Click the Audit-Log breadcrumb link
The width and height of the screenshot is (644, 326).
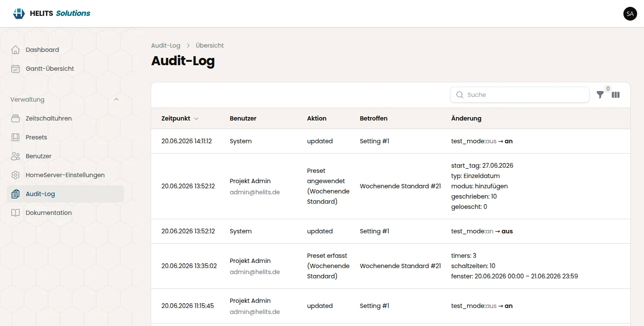[166, 45]
